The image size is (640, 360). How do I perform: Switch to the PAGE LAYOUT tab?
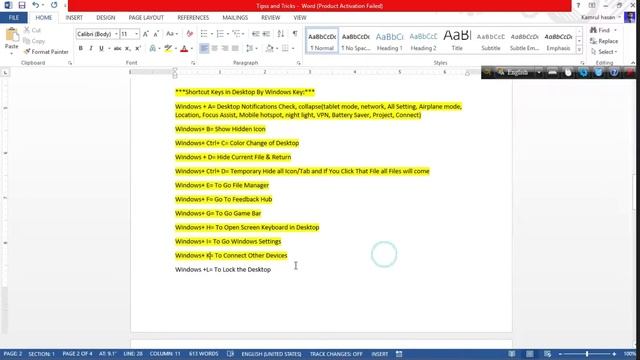point(146,18)
